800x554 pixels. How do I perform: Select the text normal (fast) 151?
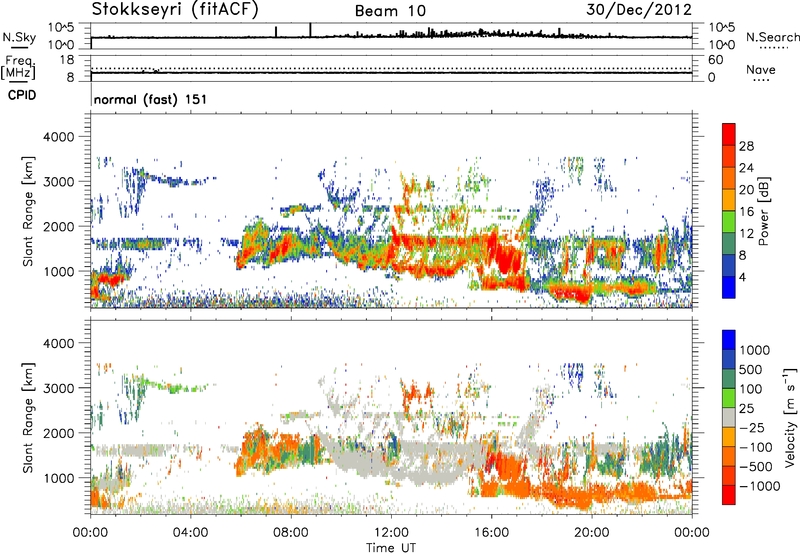tap(151, 99)
